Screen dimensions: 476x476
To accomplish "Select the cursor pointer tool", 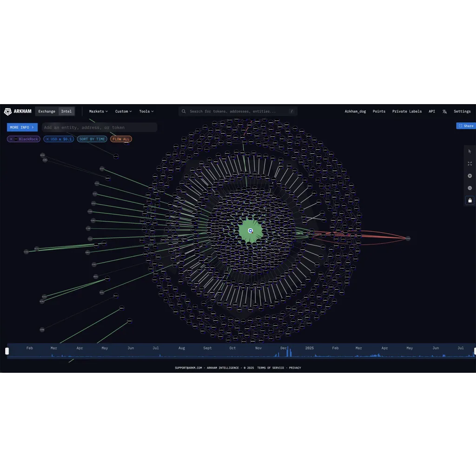I will pos(469,151).
